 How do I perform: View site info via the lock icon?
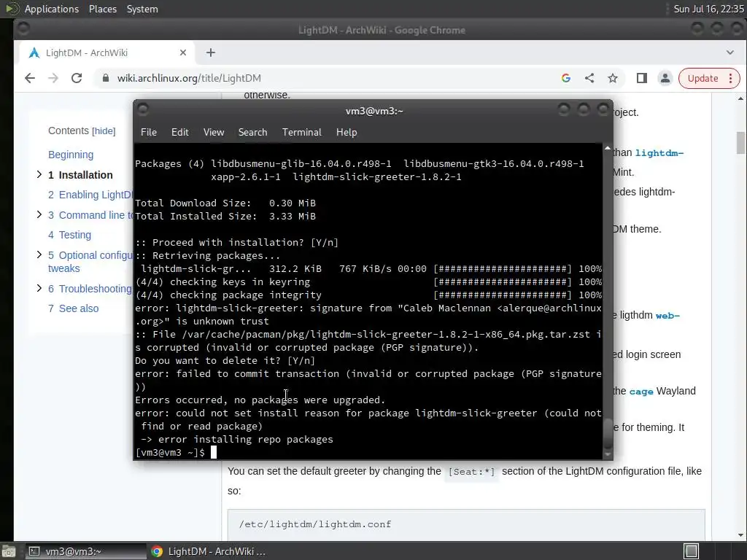(x=106, y=78)
